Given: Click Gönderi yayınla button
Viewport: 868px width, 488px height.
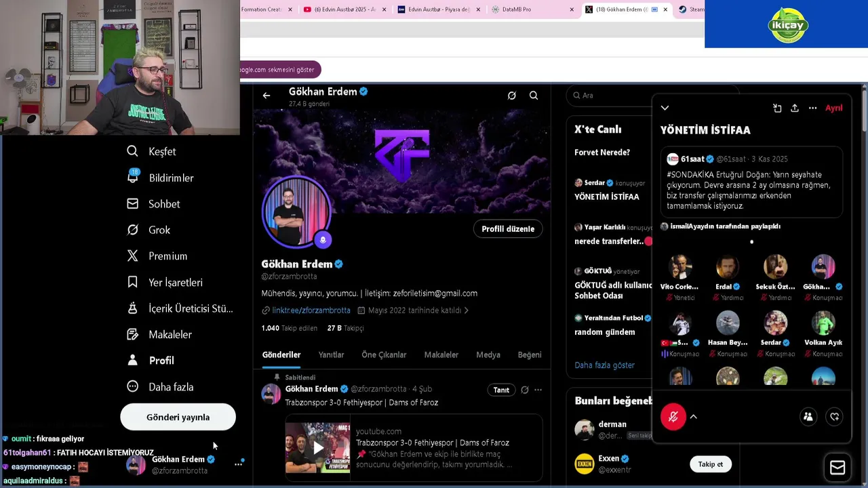Looking at the screenshot, I should tap(178, 417).
